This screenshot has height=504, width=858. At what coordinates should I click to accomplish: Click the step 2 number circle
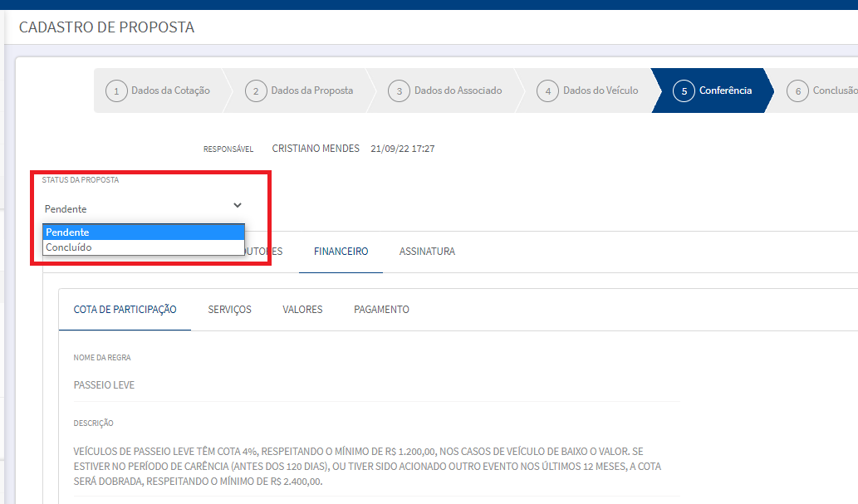click(x=256, y=91)
